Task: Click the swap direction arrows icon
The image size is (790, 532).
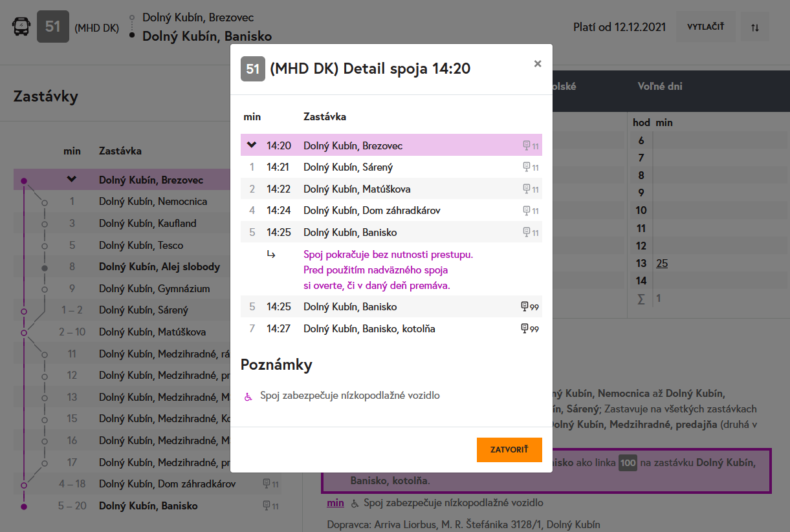Action: click(x=755, y=27)
